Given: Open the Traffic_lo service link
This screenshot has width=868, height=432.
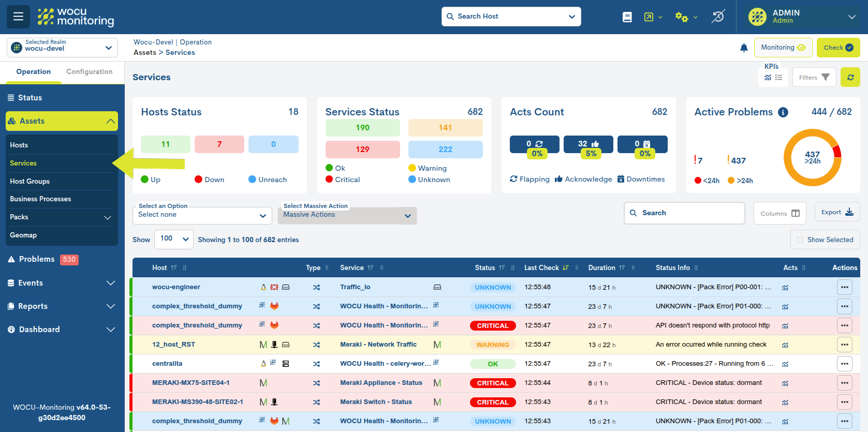Looking at the screenshot, I should point(355,287).
